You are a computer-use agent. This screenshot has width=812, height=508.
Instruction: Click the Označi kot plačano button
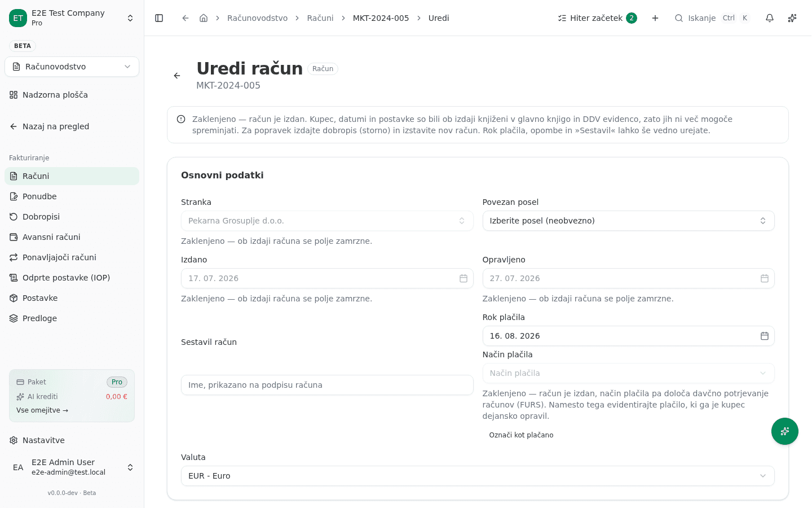[x=521, y=435]
